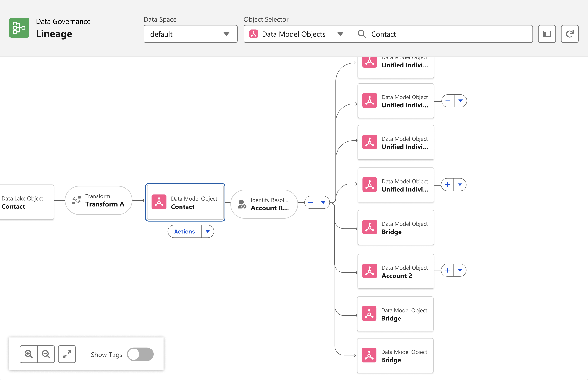Click the magnifier search icon

click(362, 34)
